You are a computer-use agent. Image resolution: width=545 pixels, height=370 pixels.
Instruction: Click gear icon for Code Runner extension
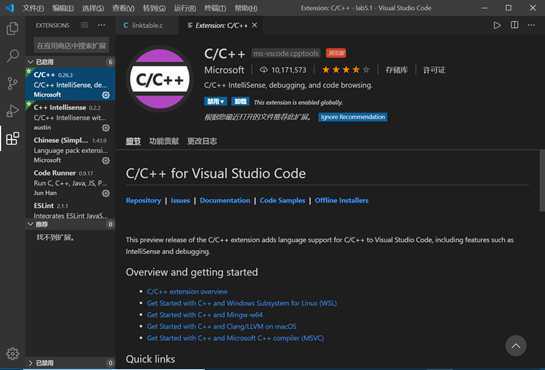click(x=106, y=193)
